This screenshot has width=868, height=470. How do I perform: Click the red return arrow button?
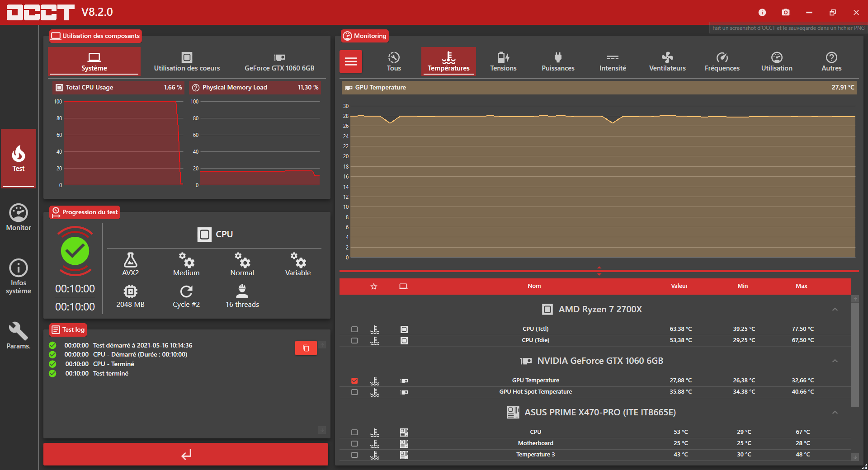186,454
